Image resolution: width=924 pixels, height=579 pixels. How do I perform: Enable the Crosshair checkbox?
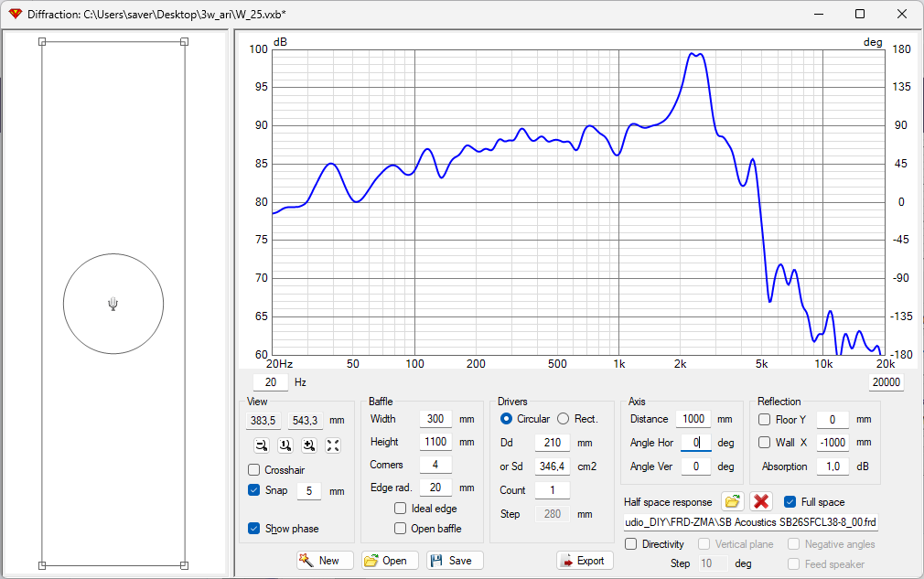coord(254,470)
